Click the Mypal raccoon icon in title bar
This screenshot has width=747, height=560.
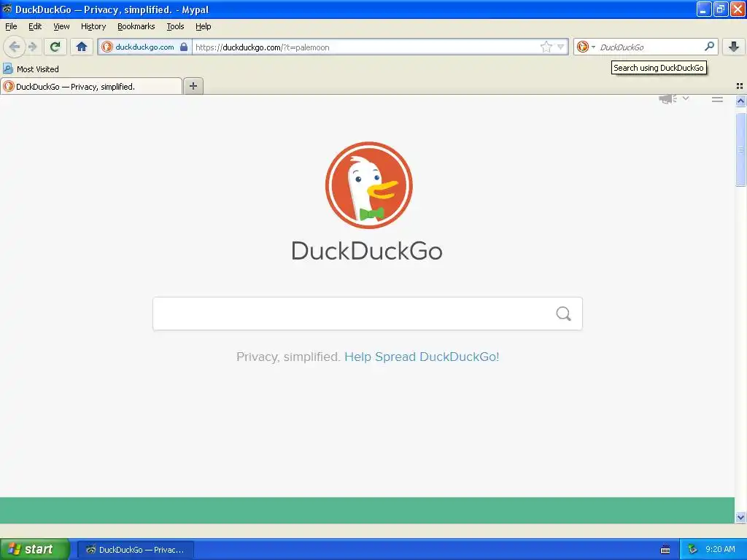click(x=7, y=9)
